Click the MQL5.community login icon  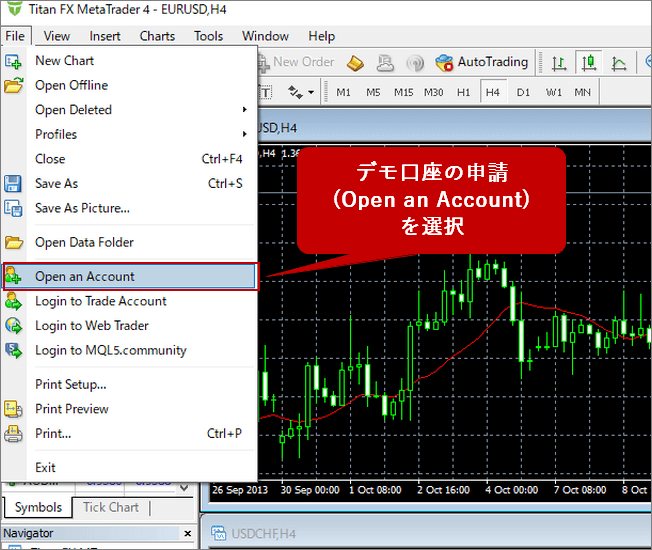(13, 350)
